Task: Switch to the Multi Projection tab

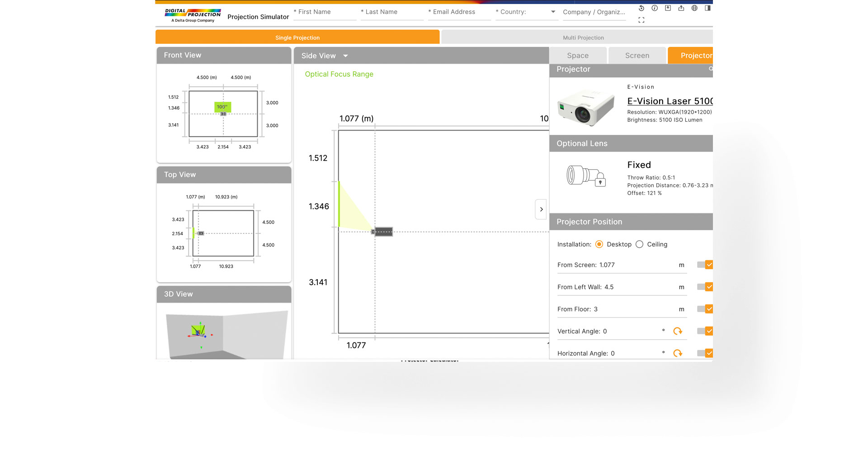Action: point(577,38)
